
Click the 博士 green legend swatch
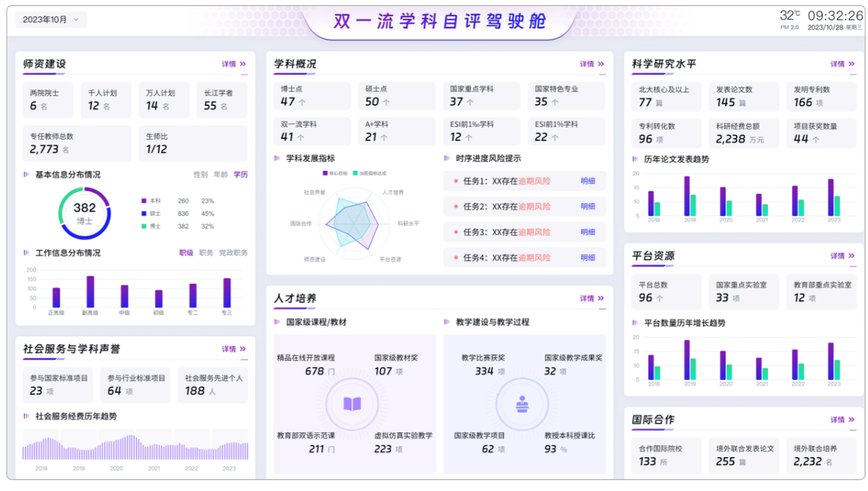[144, 226]
